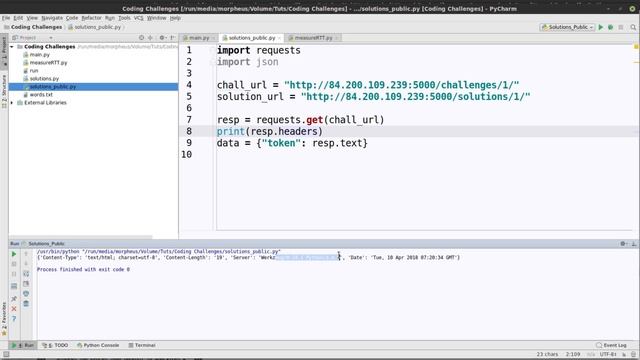Open the Run menu
Screen dimensions: 640x360
[x=110, y=18]
